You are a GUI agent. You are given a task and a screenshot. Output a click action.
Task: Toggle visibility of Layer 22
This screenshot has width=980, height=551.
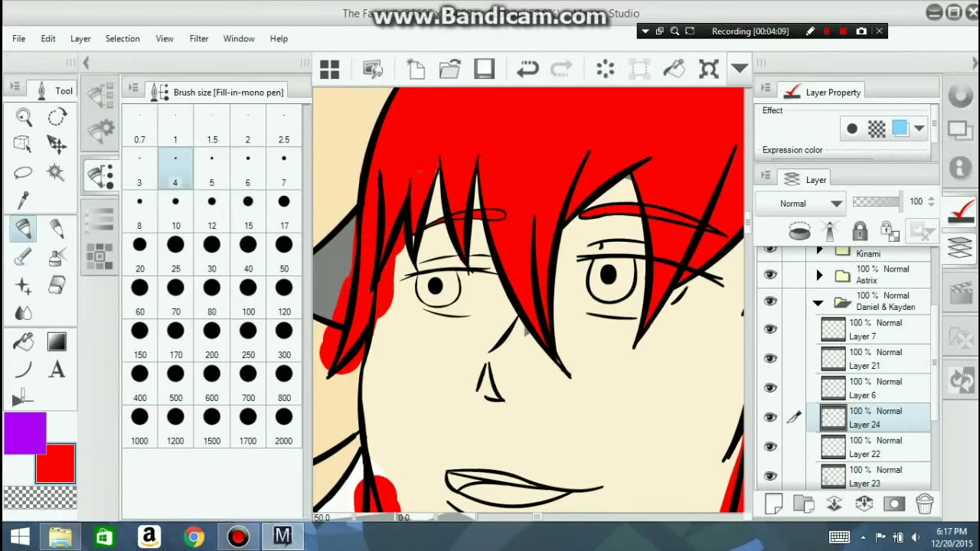[x=770, y=446]
